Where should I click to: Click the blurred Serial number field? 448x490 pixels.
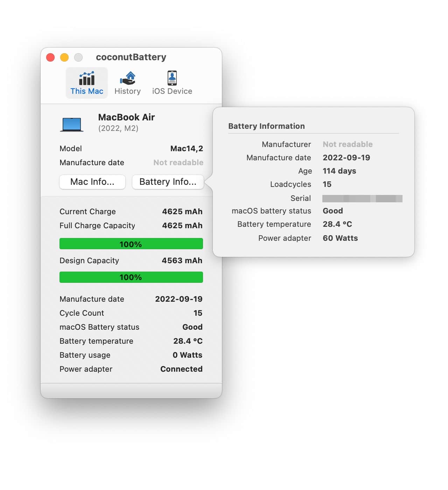[x=362, y=198]
